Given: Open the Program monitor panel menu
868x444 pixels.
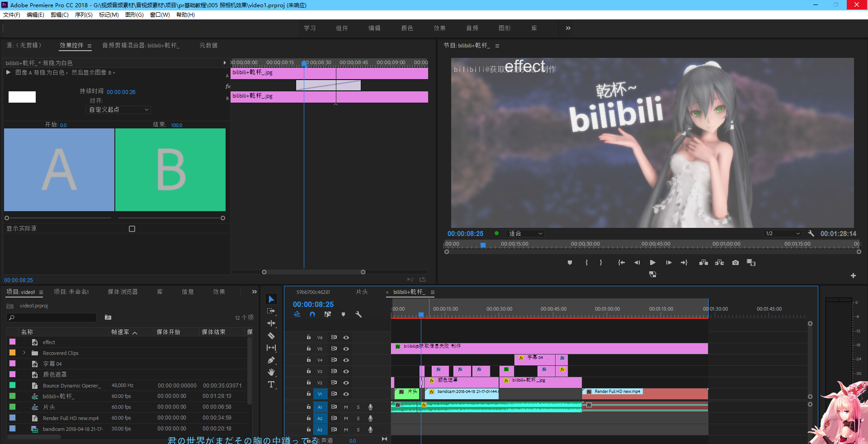Looking at the screenshot, I should pyautogui.click(x=497, y=46).
